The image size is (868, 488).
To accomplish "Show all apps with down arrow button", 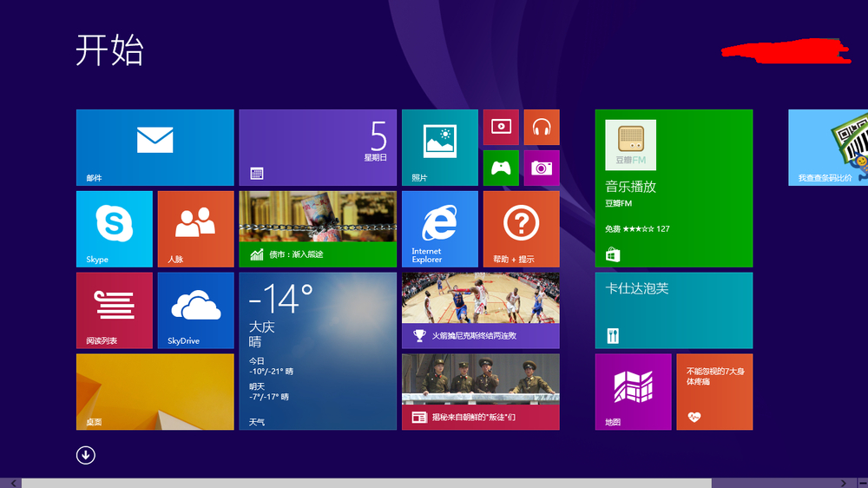I will click(x=86, y=455).
